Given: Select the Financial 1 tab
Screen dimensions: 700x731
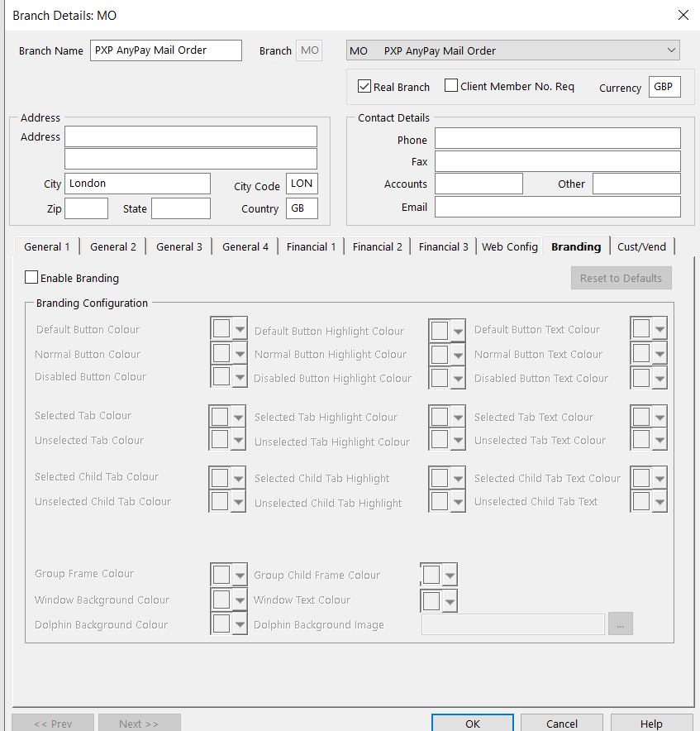Looking at the screenshot, I should tap(311, 246).
